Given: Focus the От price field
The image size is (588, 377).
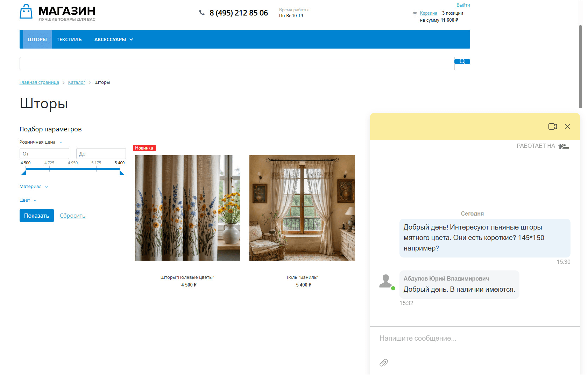Looking at the screenshot, I should click(x=44, y=154).
